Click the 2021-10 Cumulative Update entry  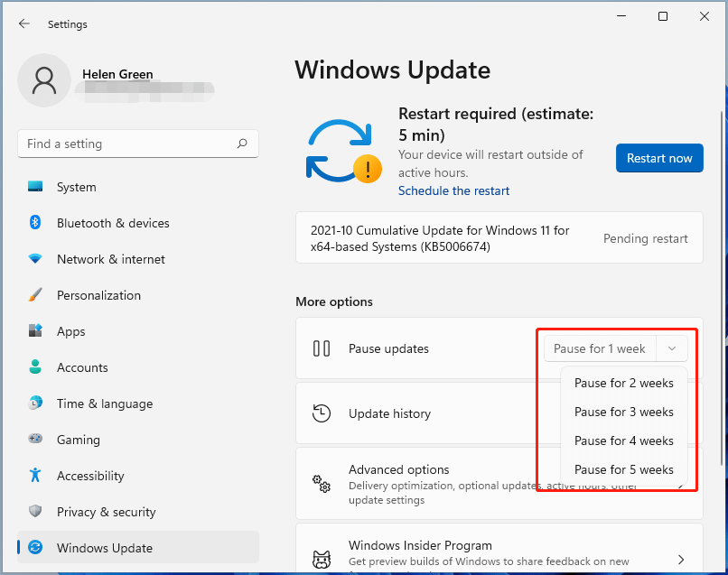tap(499, 238)
